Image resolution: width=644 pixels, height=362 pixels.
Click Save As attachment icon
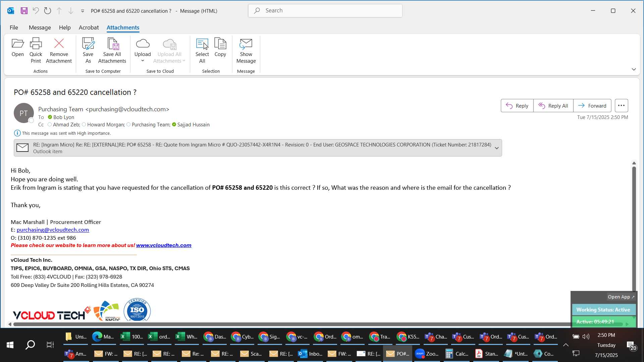[88, 50]
